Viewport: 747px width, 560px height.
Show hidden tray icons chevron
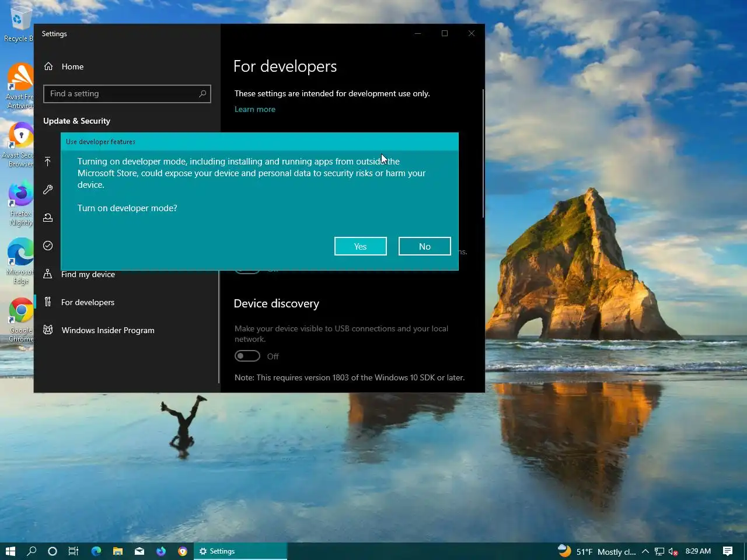(645, 551)
